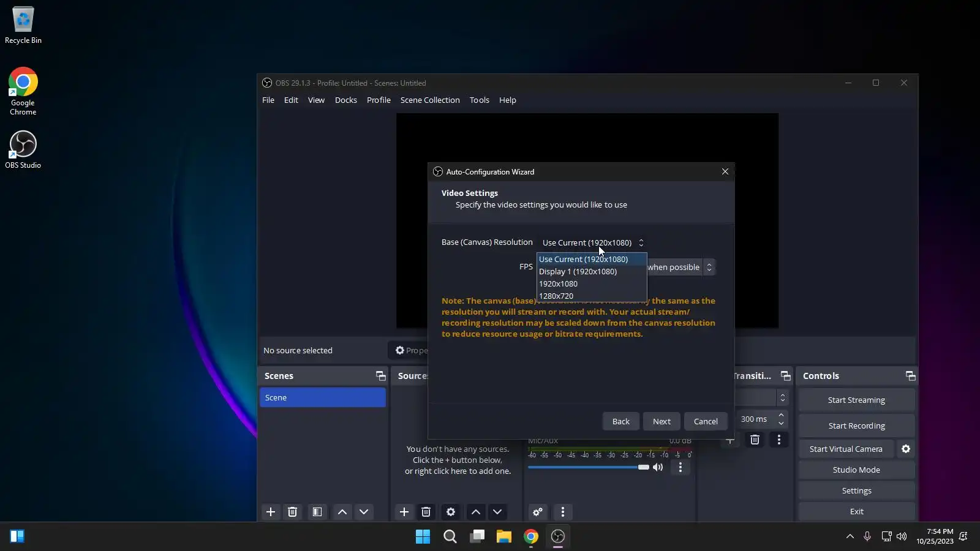Image resolution: width=980 pixels, height=551 pixels.
Task: Undock the Scenes panel
Action: pos(381,376)
